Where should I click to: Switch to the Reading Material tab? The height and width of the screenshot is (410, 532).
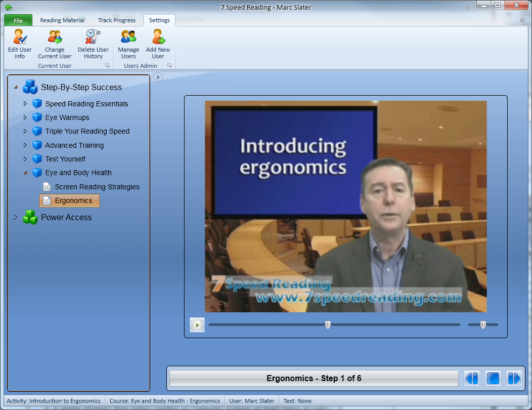pyautogui.click(x=62, y=20)
